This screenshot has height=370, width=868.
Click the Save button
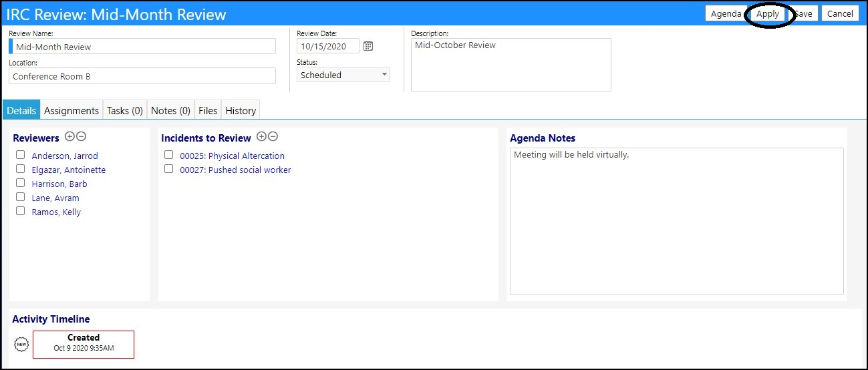[x=804, y=13]
